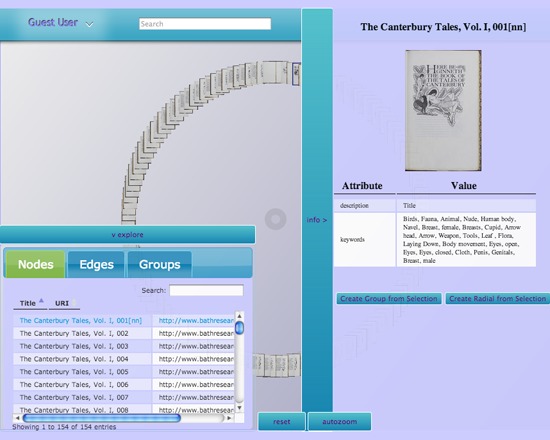550x440 pixels.
Task: Click the top Search input field
Action: (205, 24)
